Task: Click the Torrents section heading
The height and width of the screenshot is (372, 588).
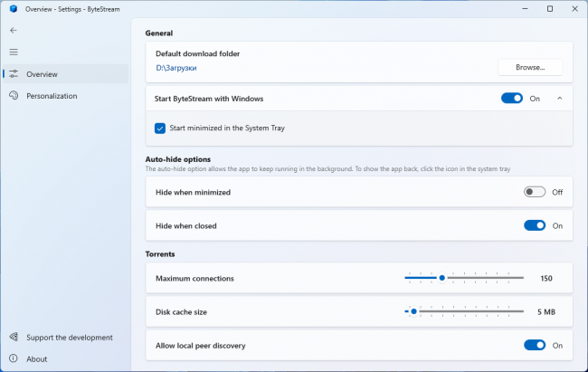Action: click(160, 254)
